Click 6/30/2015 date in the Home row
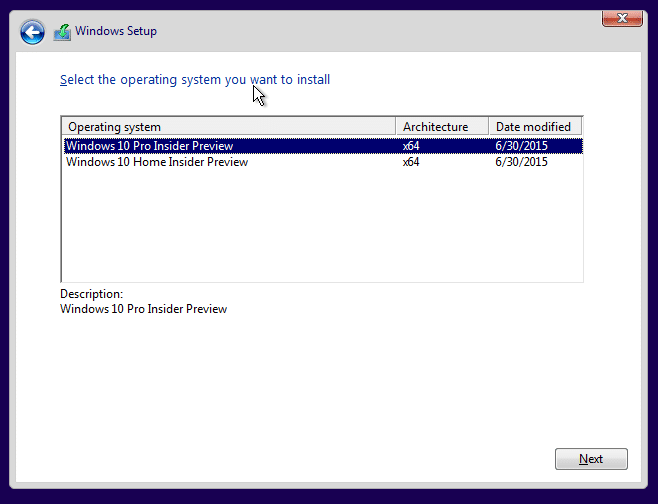 tap(521, 162)
